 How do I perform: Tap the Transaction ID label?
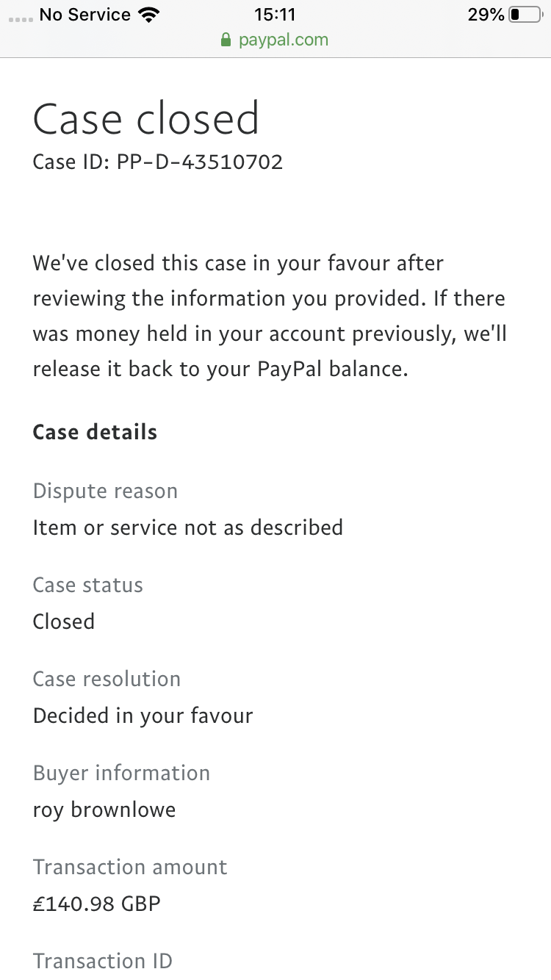click(103, 961)
